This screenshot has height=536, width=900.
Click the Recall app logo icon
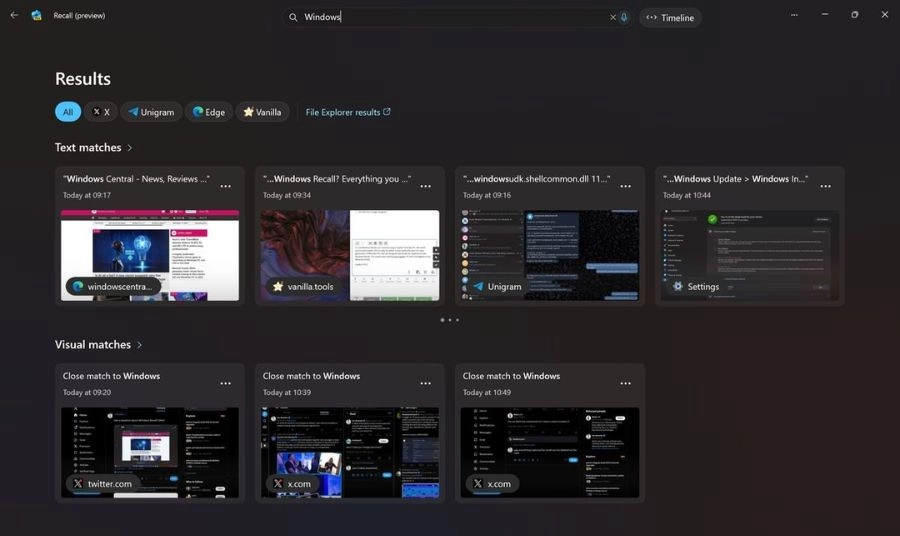tap(36, 15)
